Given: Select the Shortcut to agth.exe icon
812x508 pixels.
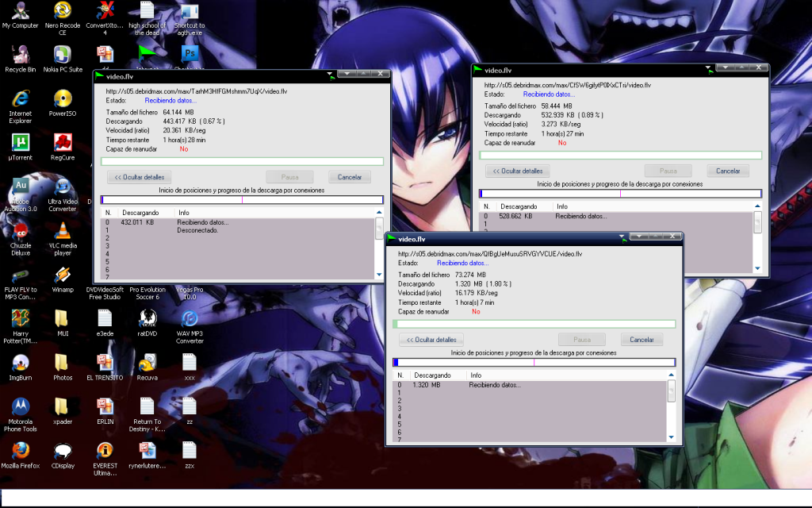Looking at the screenshot, I should click(x=190, y=17).
